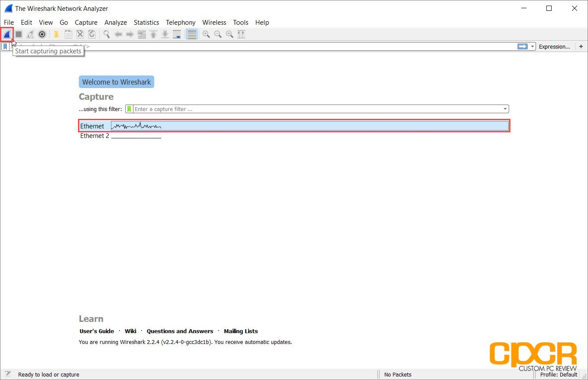Open the Capture menu
Screen dimensions: 588x380
86,23
